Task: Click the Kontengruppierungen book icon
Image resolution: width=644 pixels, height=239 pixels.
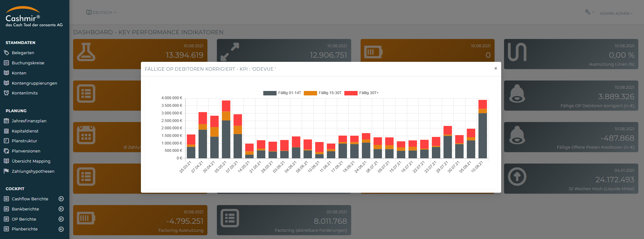Action: [x=6, y=83]
